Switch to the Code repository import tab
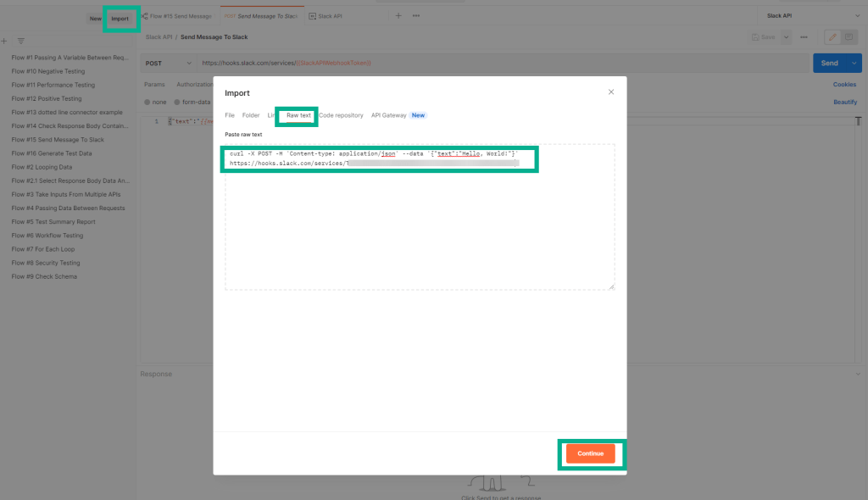This screenshot has width=868, height=500. click(341, 115)
